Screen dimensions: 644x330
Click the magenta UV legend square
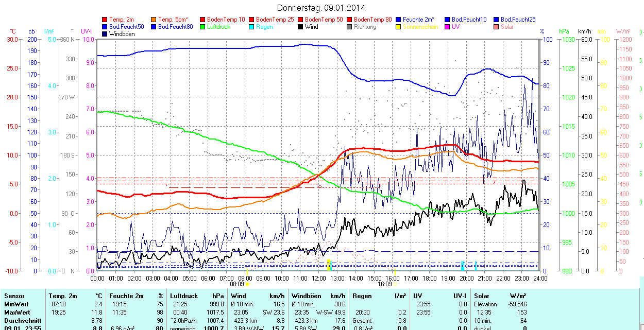448,27
